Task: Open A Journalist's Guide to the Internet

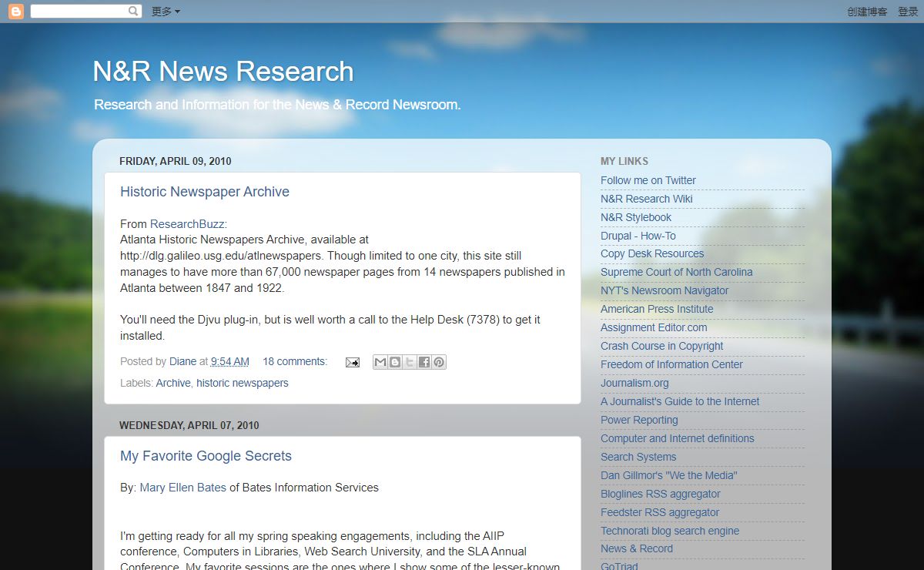Action: click(680, 401)
